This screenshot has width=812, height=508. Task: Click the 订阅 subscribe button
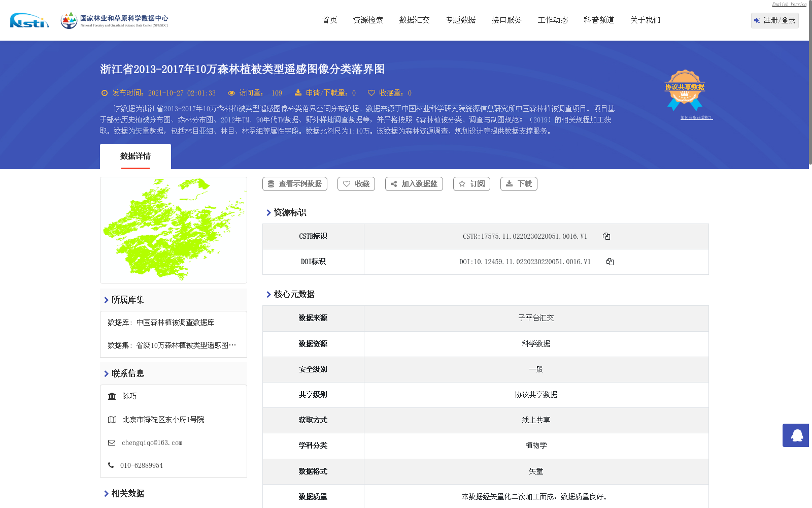click(x=471, y=184)
